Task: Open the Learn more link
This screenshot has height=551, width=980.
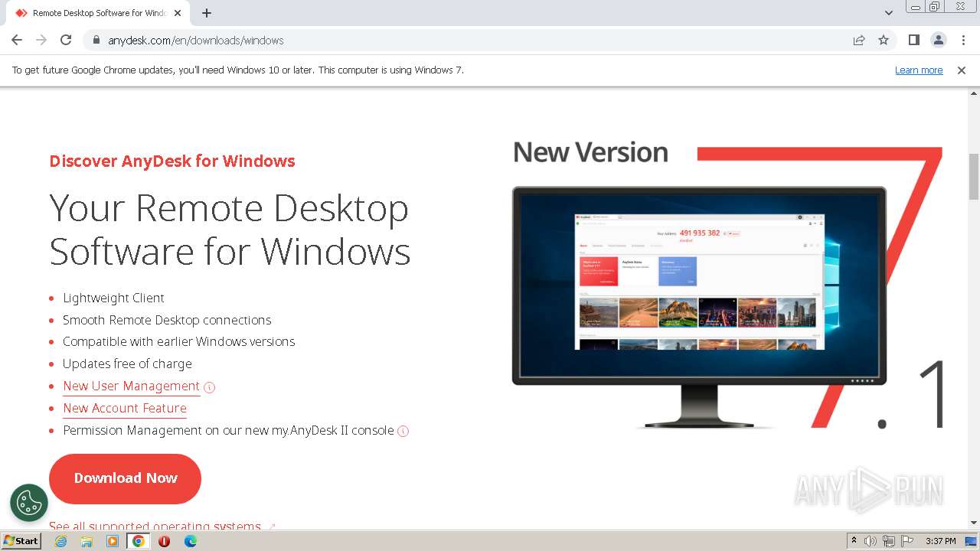Action: pyautogui.click(x=919, y=70)
